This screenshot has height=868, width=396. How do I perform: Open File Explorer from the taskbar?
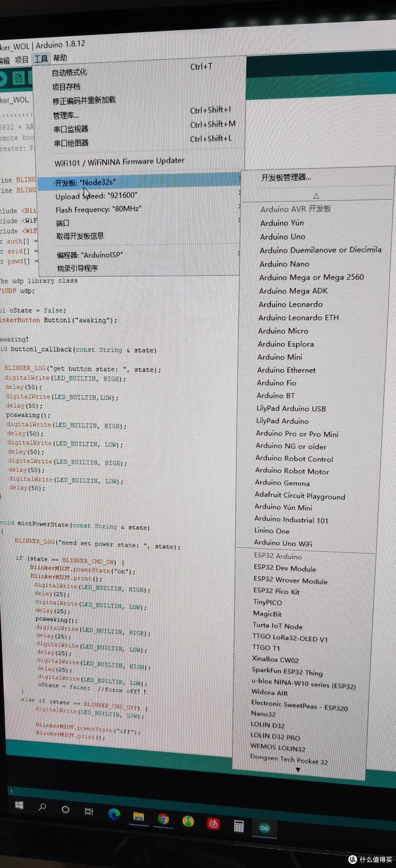point(139,817)
